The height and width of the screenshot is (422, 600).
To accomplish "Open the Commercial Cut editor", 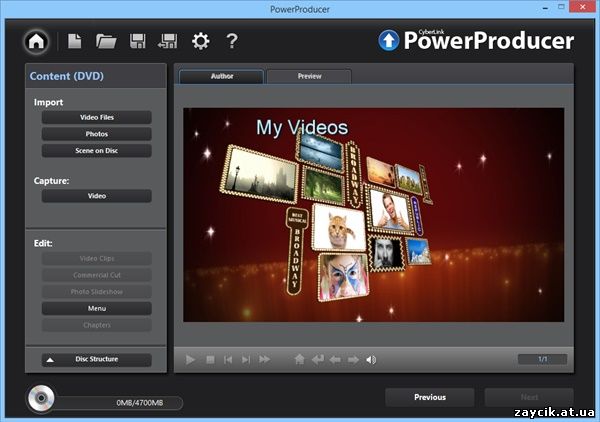I will tap(96, 275).
